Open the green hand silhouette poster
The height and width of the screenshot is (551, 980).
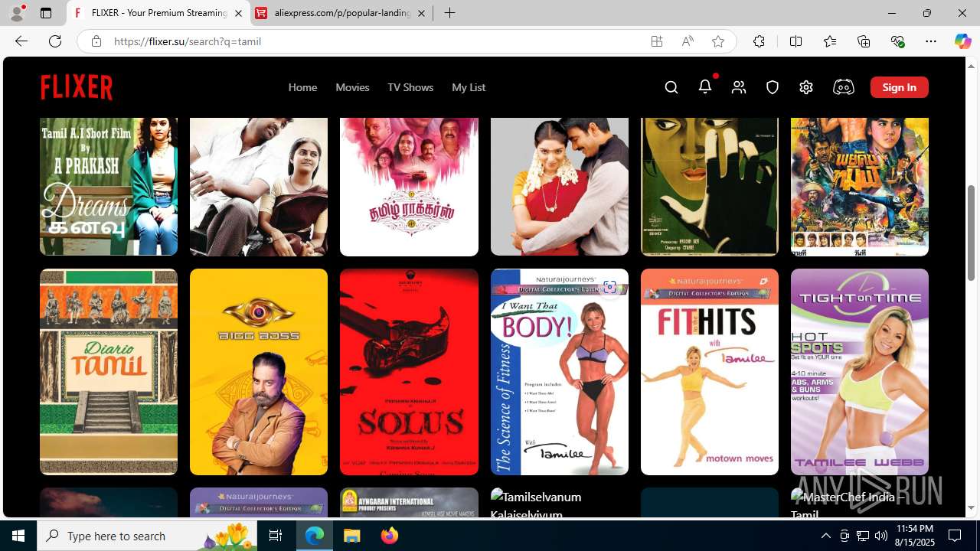(x=710, y=186)
